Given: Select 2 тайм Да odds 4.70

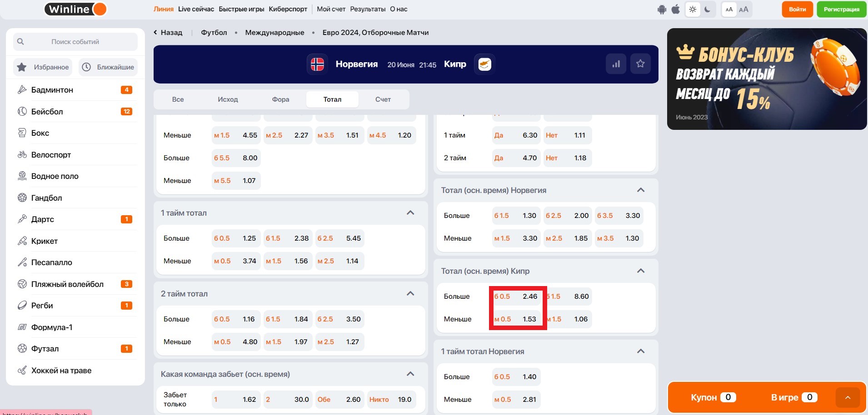Looking at the screenshot, I should coord(516,158).
